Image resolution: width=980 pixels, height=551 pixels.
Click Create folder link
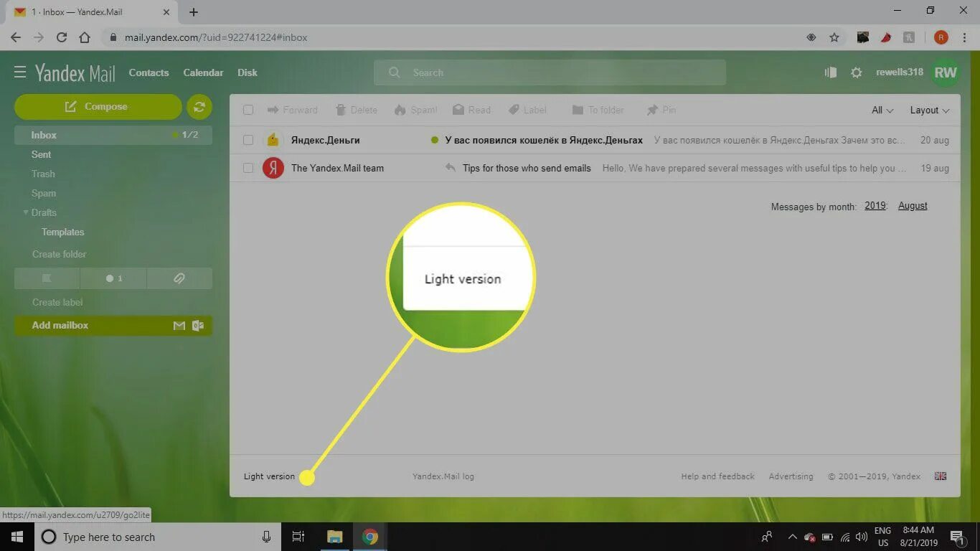[x=59, y=254]
